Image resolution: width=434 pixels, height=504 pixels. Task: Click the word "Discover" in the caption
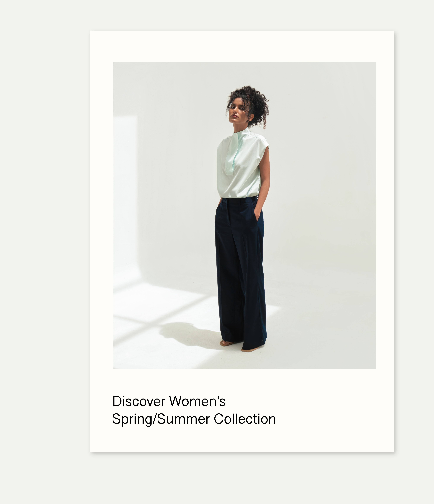pyautogui.click(x=139, y=401)
